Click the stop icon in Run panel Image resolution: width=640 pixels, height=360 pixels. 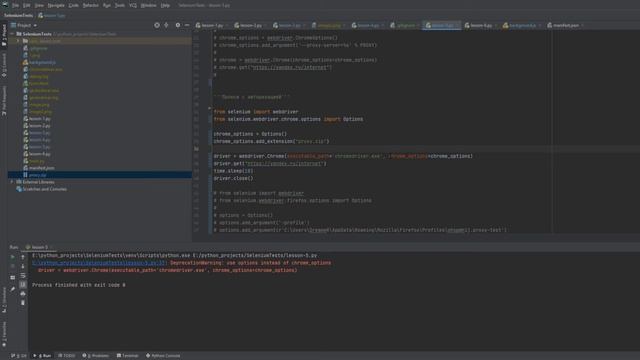tap(13, 266)
